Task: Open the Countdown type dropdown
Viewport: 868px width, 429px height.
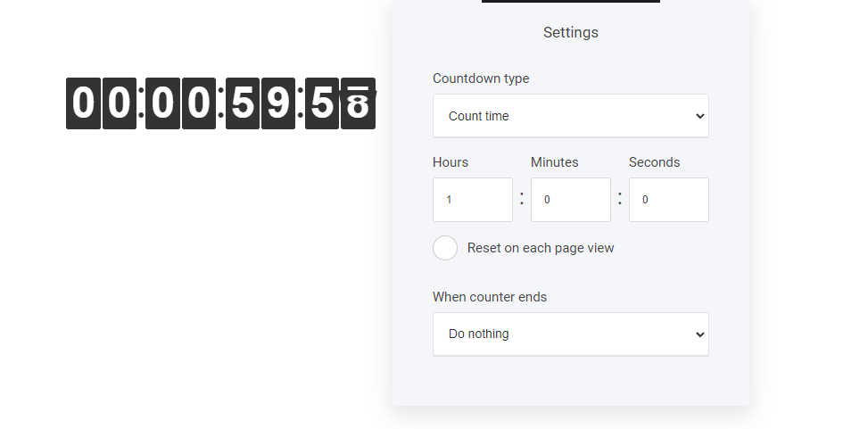Action: [x=570, y=116]
